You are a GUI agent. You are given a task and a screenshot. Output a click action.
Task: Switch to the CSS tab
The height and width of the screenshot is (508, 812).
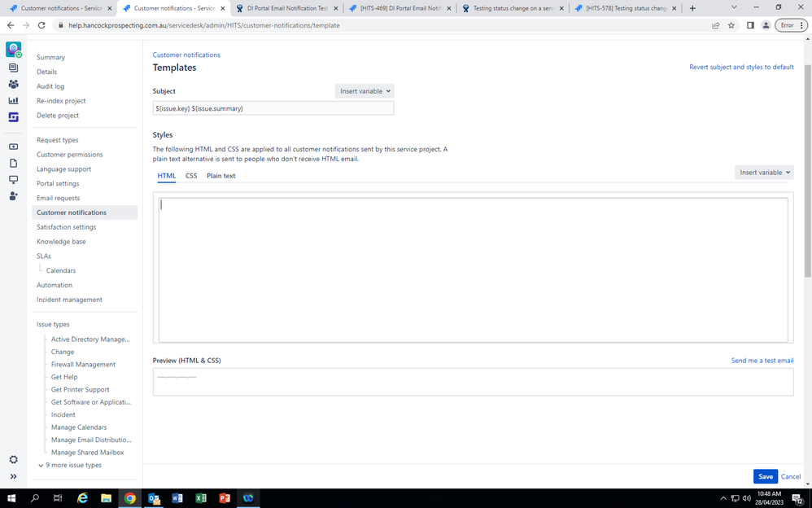pyautogui.click(x=190, y=175)
